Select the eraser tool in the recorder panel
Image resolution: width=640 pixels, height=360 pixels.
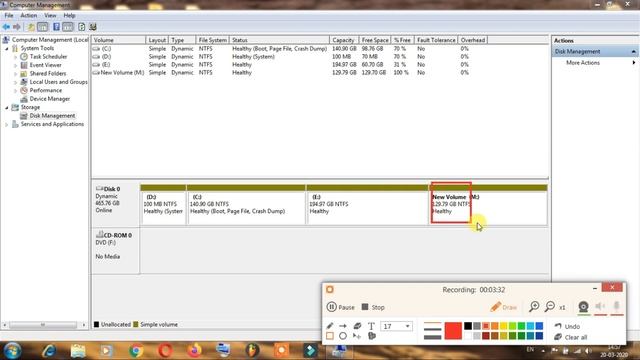click(357, 326)
